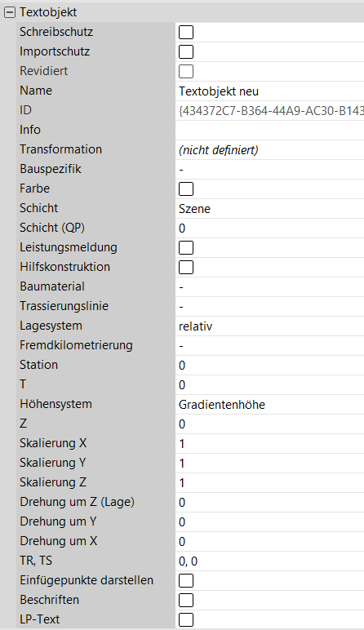Click the Station value field
Image resolution: width=364 pixels, height=630 pixels.
tap(269, 366)
